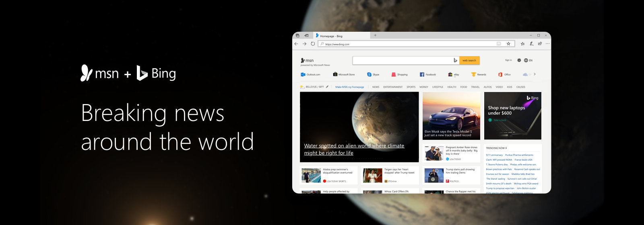Click the web search button
Screen dimensions: 644x225
click(x=469, y=60)
